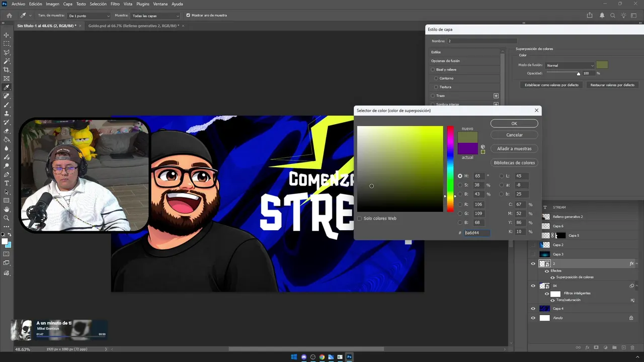Open Modo de fusión Normal dropdown
This screenshot has height=362, width=644.
[x=570, y=65]
